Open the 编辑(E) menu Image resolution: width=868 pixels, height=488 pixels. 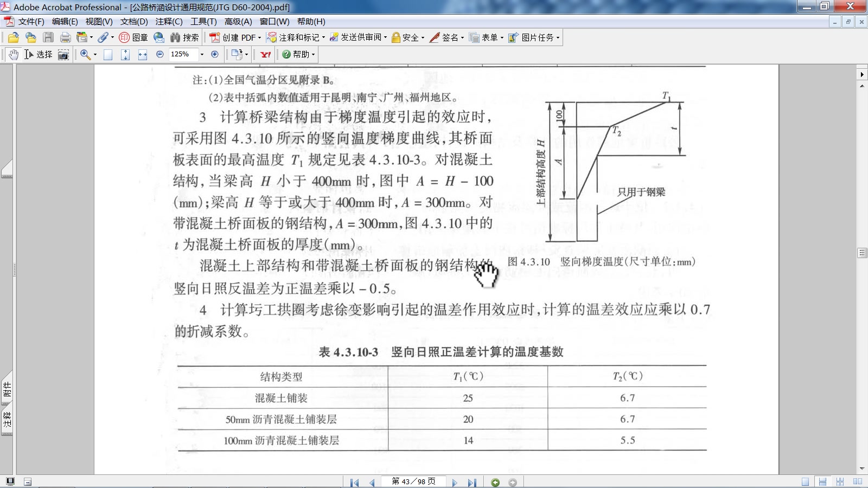click(65, 22)
